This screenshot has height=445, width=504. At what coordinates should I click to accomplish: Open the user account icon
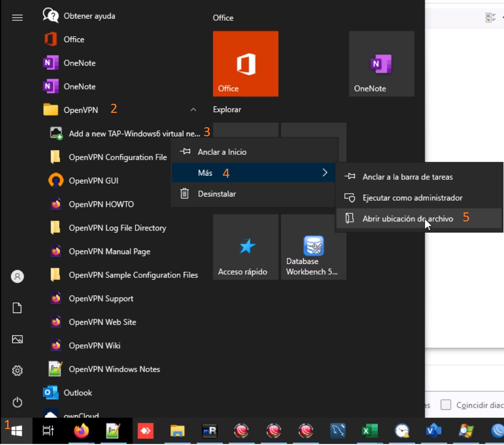[x=18, y=276]
